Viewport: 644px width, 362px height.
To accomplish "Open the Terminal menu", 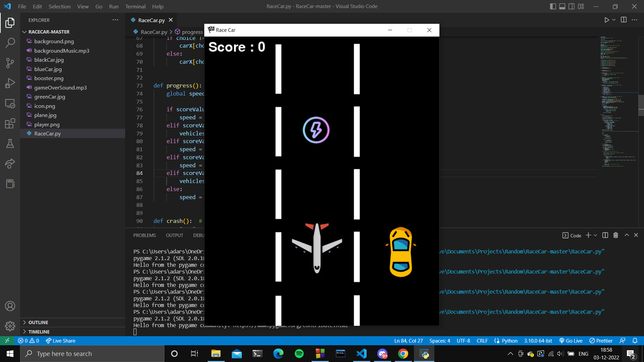I will click(135, 6).
